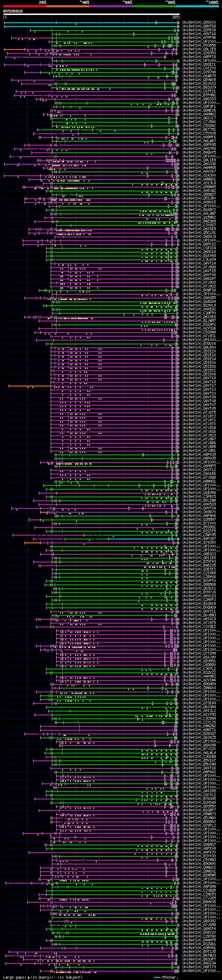The width and height of the screenshot is (222, 980).
Task: Select label UniRef100_Q4VT11
Action: click(x=199, y=611)
